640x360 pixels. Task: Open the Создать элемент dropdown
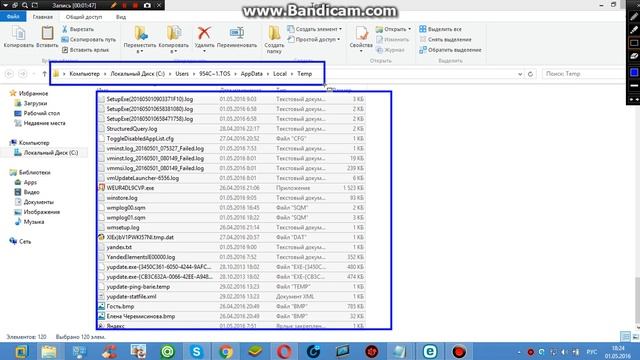click(314, 29)
